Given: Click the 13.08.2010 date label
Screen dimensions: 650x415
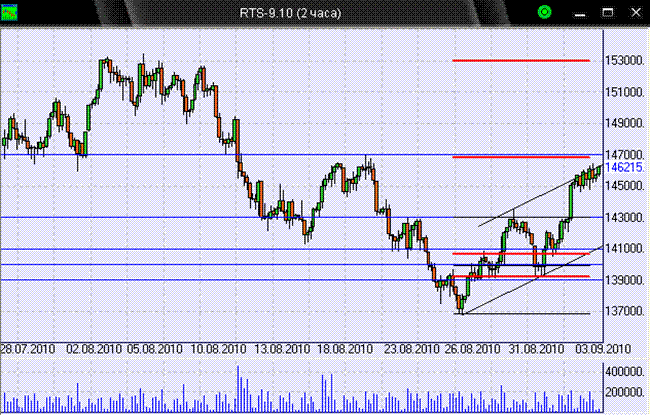Looking at the screenshot, I should [x=282, y=349].
